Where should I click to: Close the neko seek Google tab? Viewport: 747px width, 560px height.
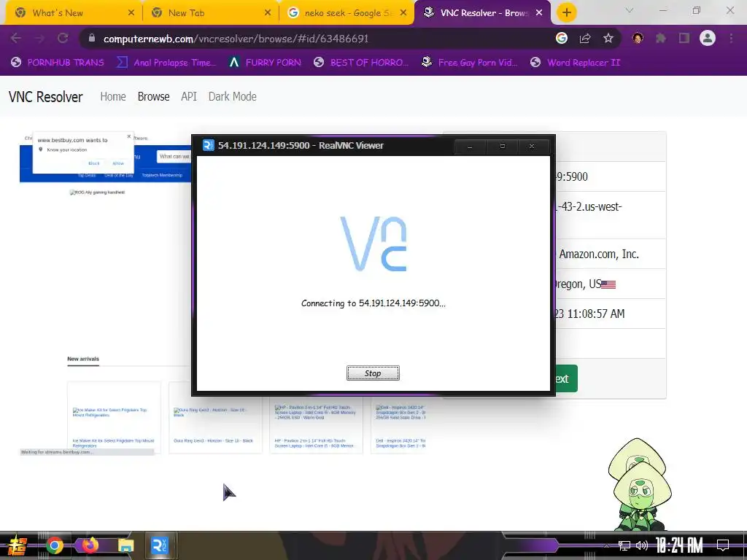[403, 13]
